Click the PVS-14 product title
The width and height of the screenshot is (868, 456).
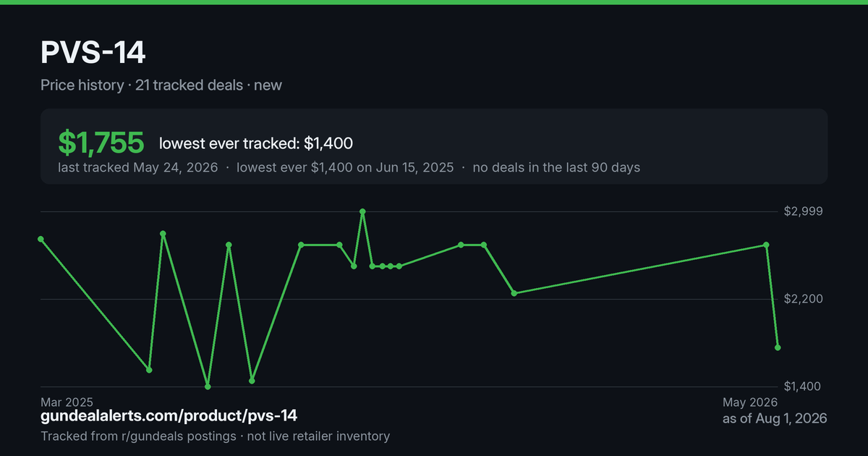pyautogui.click(x=93, y=53)
